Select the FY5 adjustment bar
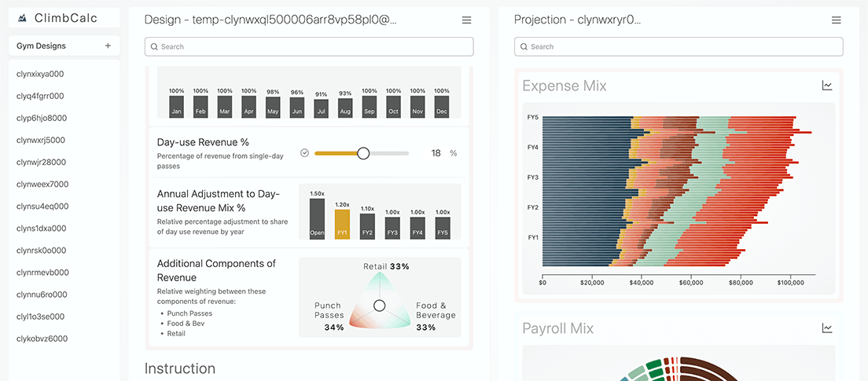This screenshot has width=868, height=381. click(x=442, y=228)
